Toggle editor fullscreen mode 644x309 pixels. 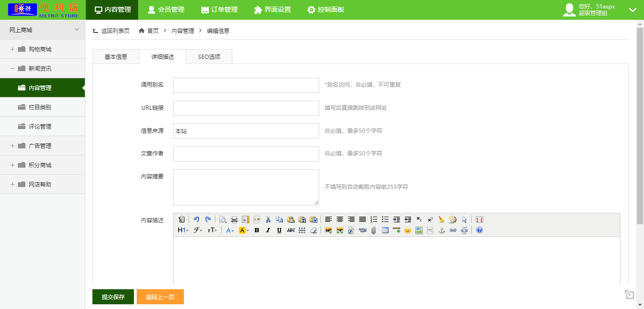[x=479, y=220]
